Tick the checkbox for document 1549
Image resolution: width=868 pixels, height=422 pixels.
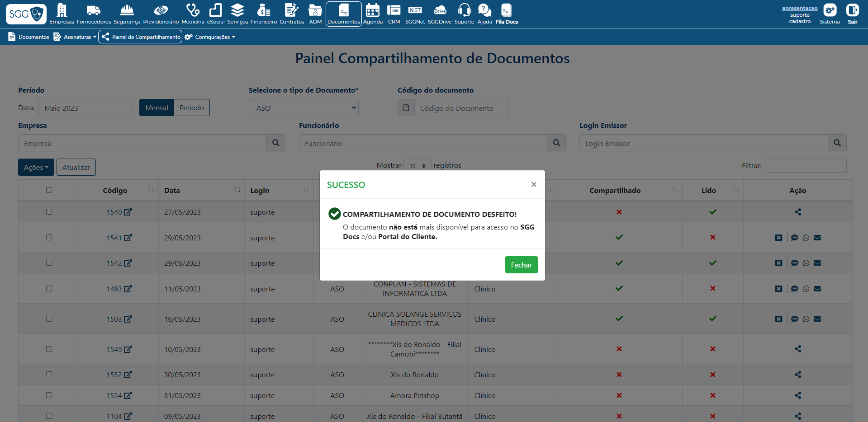[x=49, y=349]
